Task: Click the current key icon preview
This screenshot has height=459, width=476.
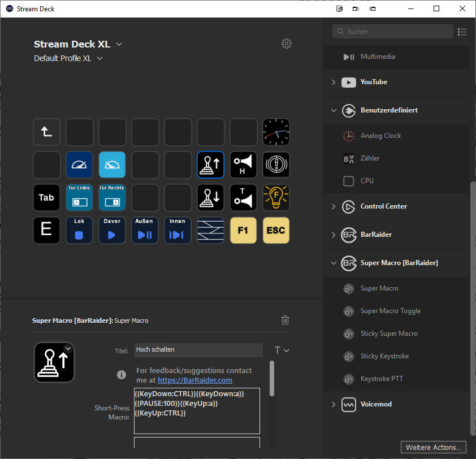Action: click(54, 362)
